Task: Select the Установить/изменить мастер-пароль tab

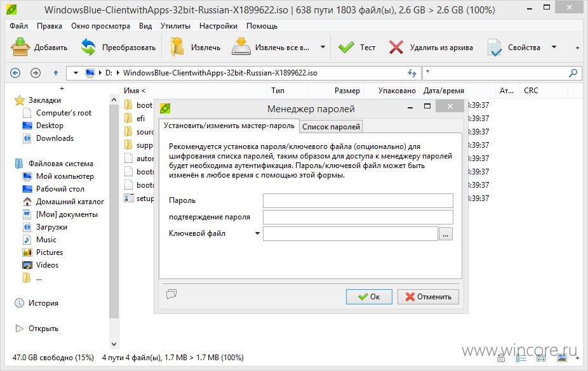Action: [x=229, y=126]
